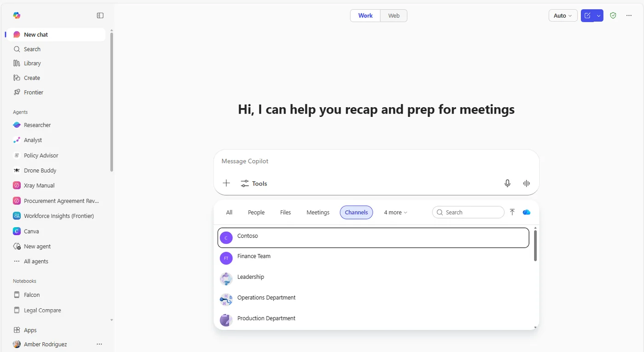Viewport: 644px width, 352px height.
Task: Open options ellipsis beside Amber Rodriguez
Action: (99, 344)
